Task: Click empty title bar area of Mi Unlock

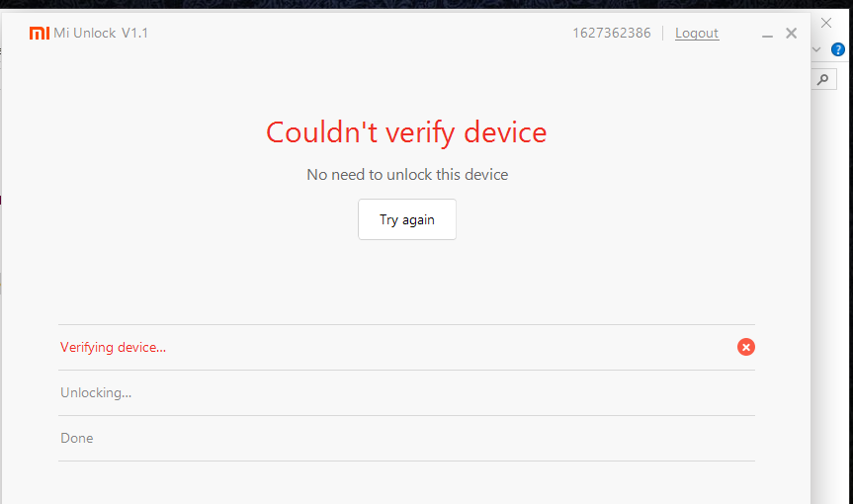Action: pos(356,34)
